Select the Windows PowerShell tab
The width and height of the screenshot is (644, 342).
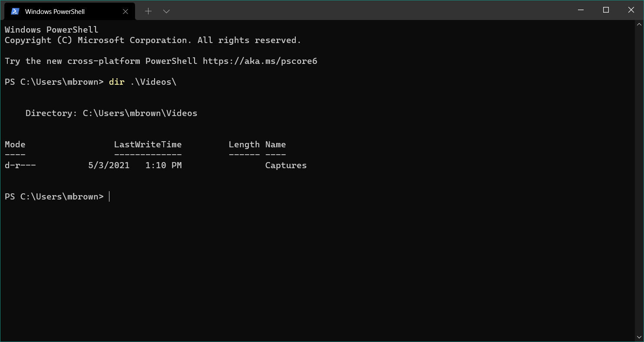click(x=69, y=11)
